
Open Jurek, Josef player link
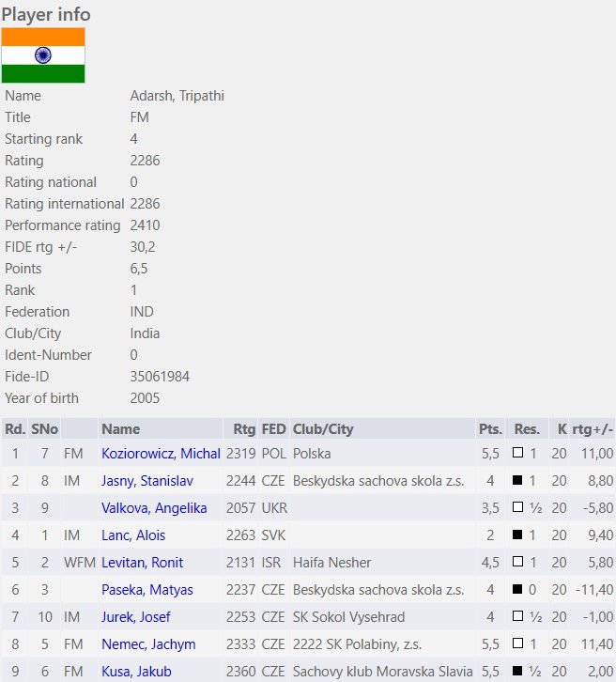coord(135,617)
